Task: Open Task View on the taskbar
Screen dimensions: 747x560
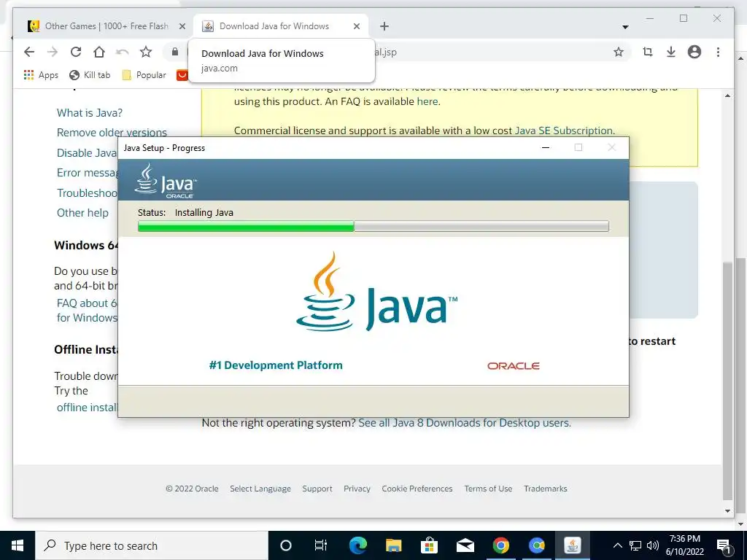Action: [x=321, y=545]
